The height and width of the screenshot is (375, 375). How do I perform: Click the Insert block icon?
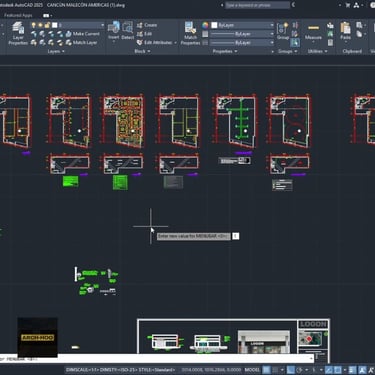point(114,31)
